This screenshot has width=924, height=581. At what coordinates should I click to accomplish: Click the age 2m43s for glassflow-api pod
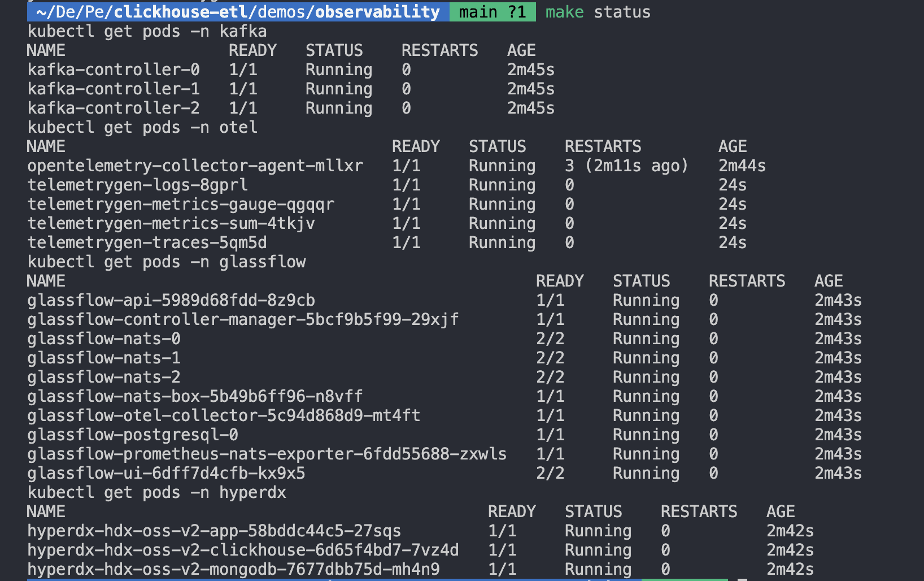tap(838, 300)
